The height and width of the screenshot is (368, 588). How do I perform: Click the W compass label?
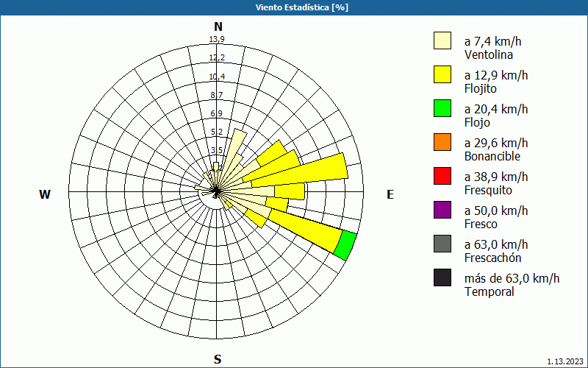(45, 194)
